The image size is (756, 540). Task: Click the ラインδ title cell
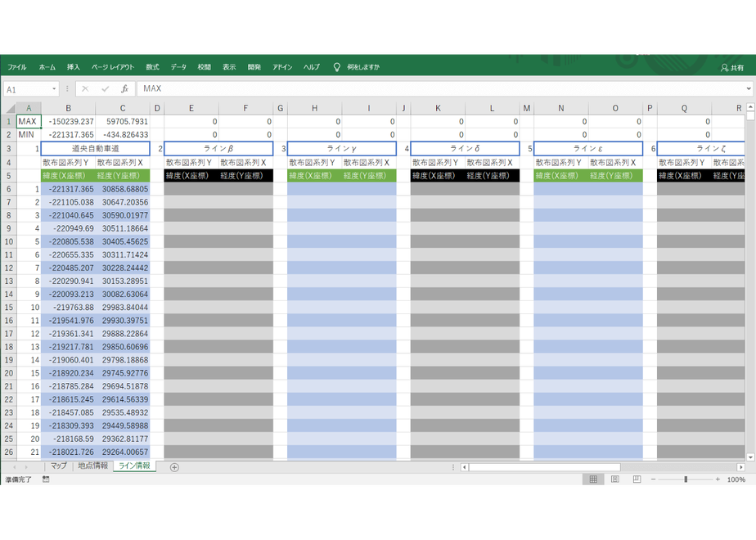click(465, 149)
